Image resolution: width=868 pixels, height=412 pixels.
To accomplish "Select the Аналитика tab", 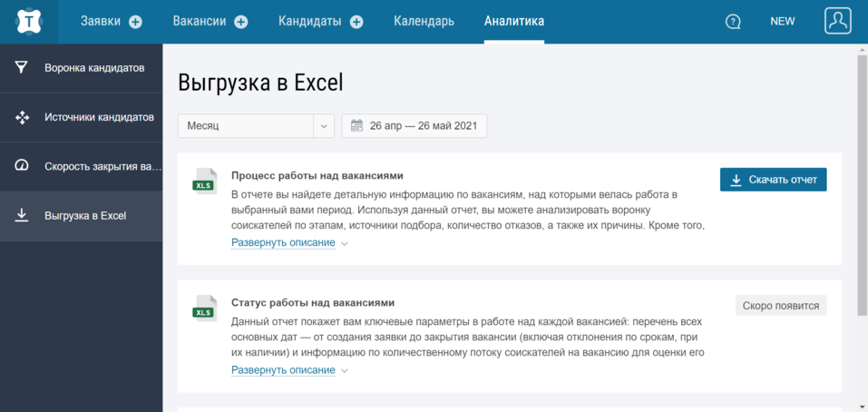I will (513, 22).
